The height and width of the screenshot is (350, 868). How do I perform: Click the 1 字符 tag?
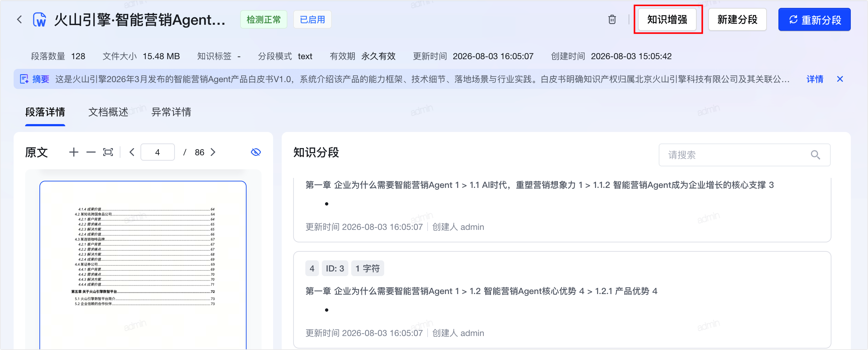(367, 268)
